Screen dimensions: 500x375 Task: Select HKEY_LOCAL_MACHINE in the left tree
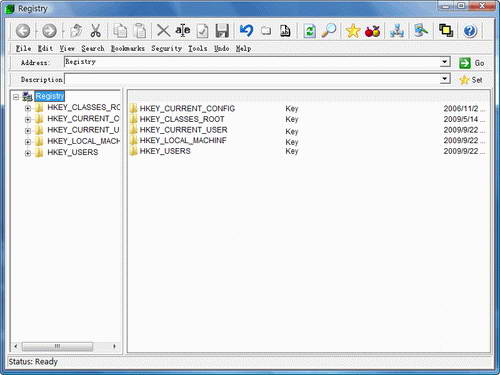[x=83, y=141]
